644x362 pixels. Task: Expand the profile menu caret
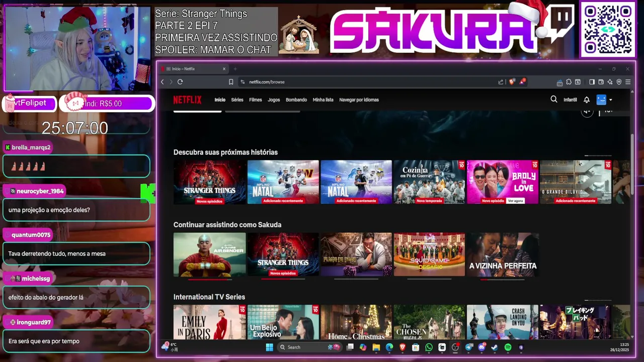pyautogui.click(x=611, y=100)
